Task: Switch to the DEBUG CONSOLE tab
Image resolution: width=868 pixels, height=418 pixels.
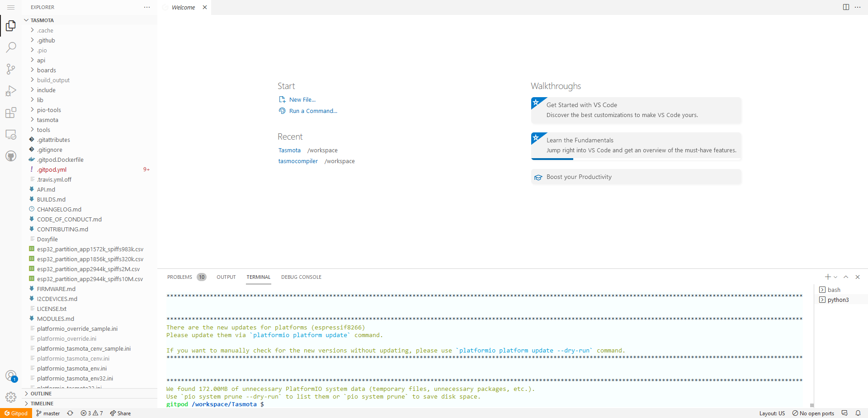Action: 301,277
